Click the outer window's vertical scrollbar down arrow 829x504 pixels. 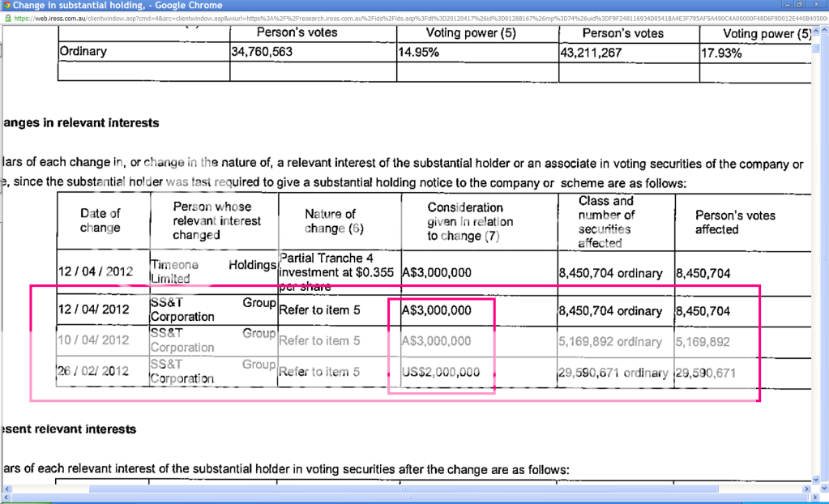pos(824,488)
